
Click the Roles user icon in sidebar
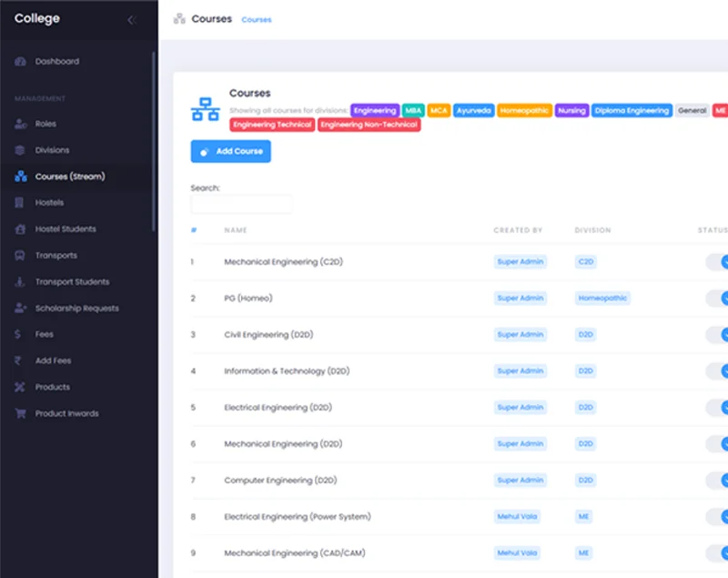(x=20, y=124)
